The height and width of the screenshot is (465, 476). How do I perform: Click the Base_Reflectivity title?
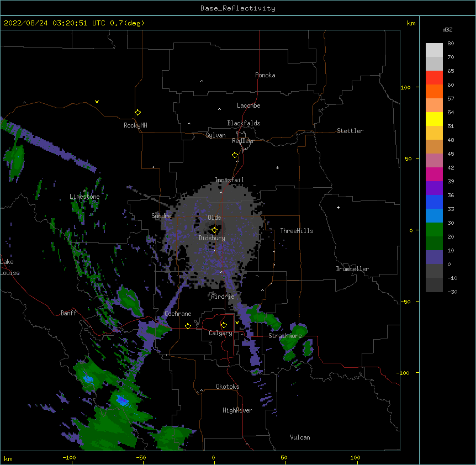[x=238, y=8]
